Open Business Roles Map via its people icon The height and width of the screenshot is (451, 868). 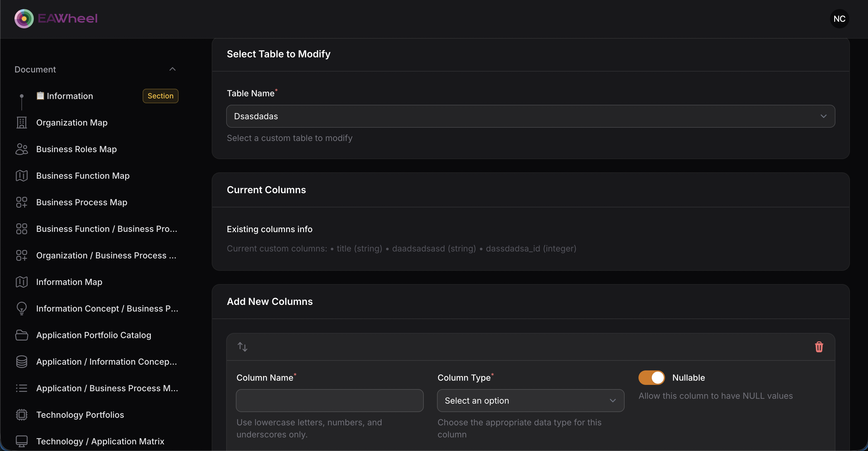click(22, 149)
